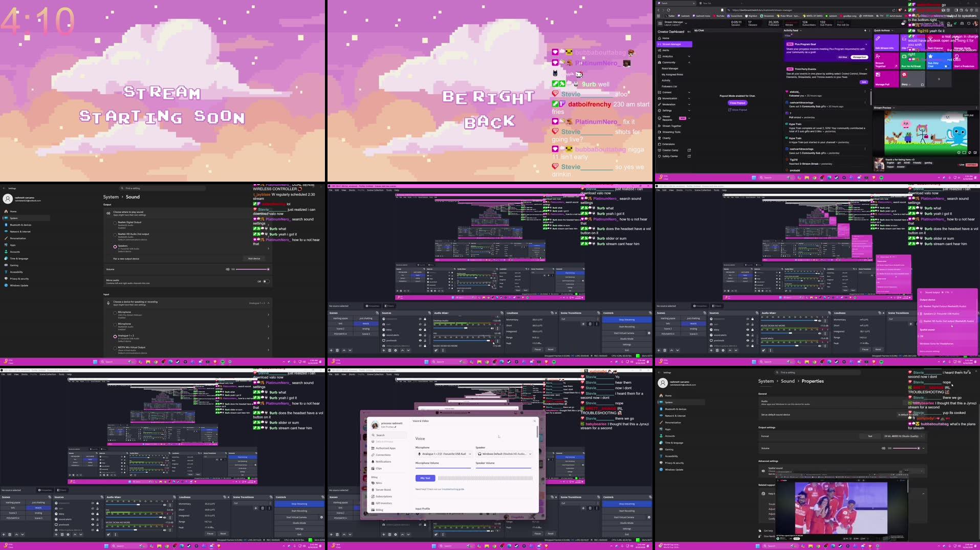Open Safety Center in Creator Dashboard
This screenshot has height=550, width=980.
point(674,156)
